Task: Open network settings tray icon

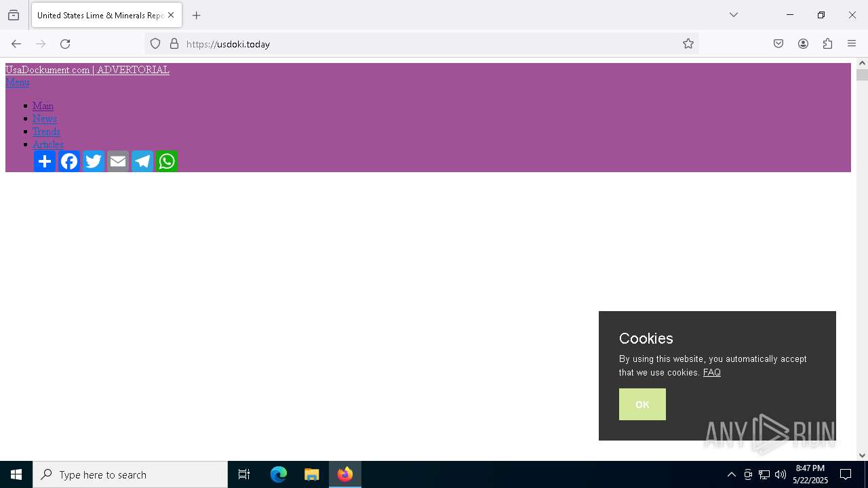Action: [764, 474]
